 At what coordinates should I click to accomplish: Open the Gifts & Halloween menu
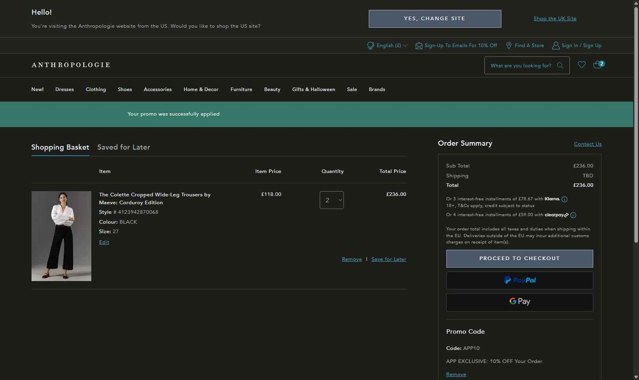click(x=313, y=89)
